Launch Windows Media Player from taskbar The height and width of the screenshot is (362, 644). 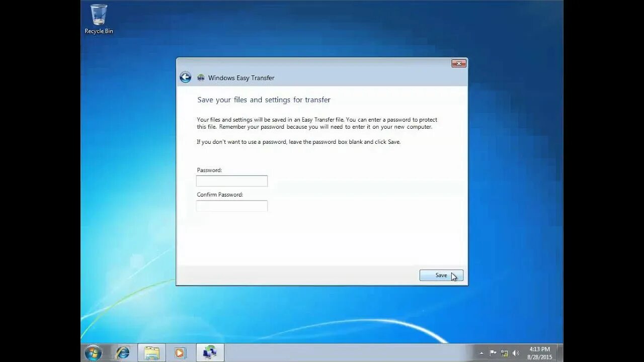pyautogui.click(x=180, y=353)
